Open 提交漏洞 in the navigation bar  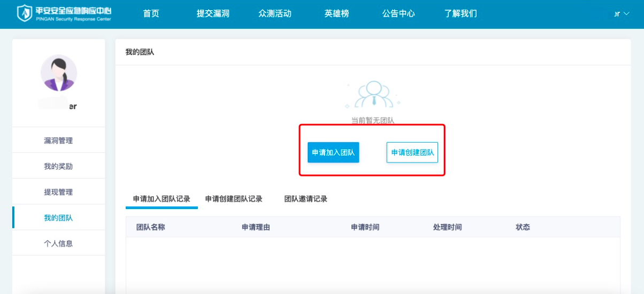213,14
